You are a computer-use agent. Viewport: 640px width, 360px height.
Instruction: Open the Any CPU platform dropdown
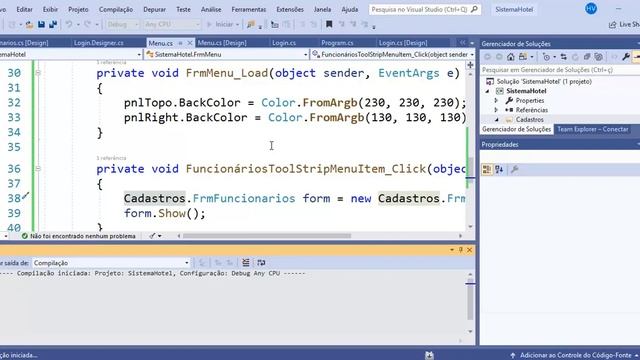click(x=172, y=24)
